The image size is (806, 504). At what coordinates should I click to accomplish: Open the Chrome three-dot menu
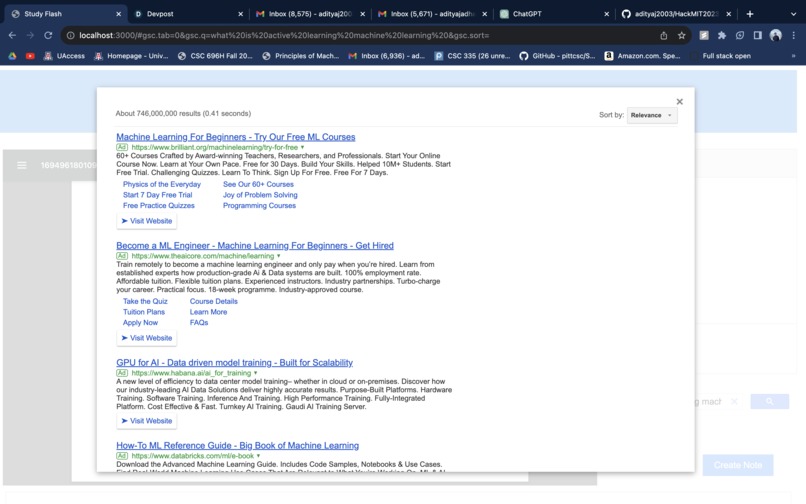793,35
